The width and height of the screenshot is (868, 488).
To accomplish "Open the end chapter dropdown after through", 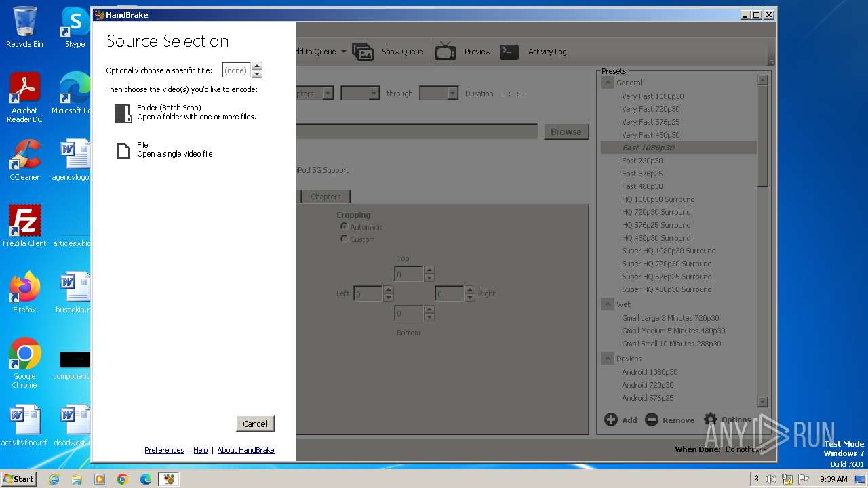I will tap(452, 94).
